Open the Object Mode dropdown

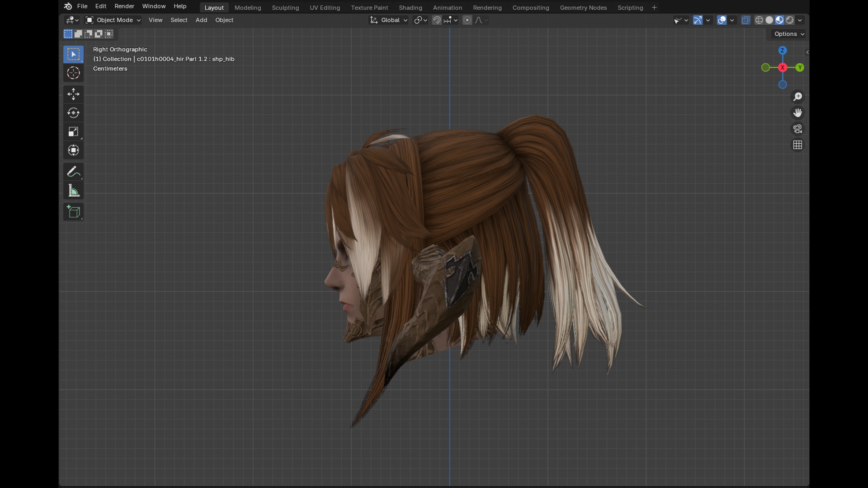click(x=113, y=20)
